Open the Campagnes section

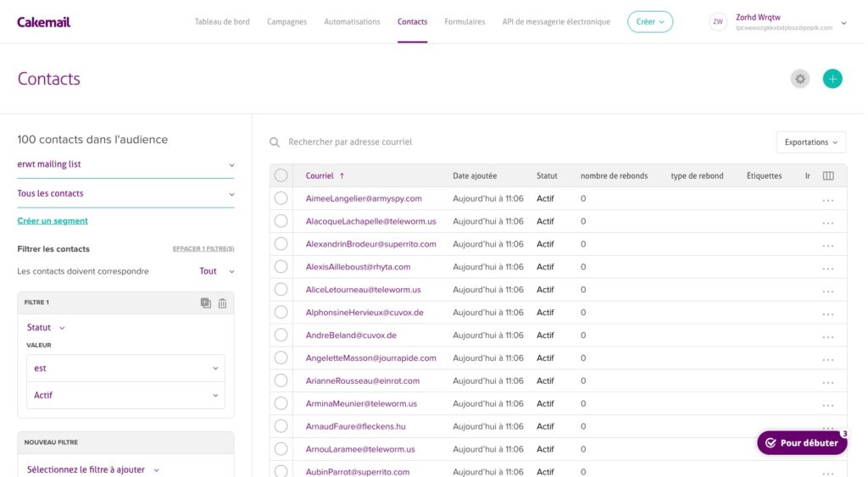click(287, 21)
